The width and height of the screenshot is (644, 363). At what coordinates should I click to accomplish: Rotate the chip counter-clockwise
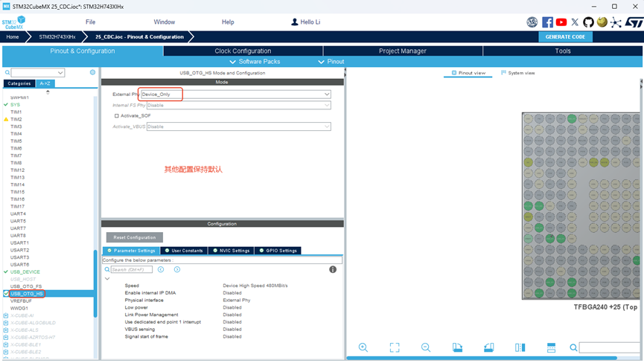tap(488, 347)
